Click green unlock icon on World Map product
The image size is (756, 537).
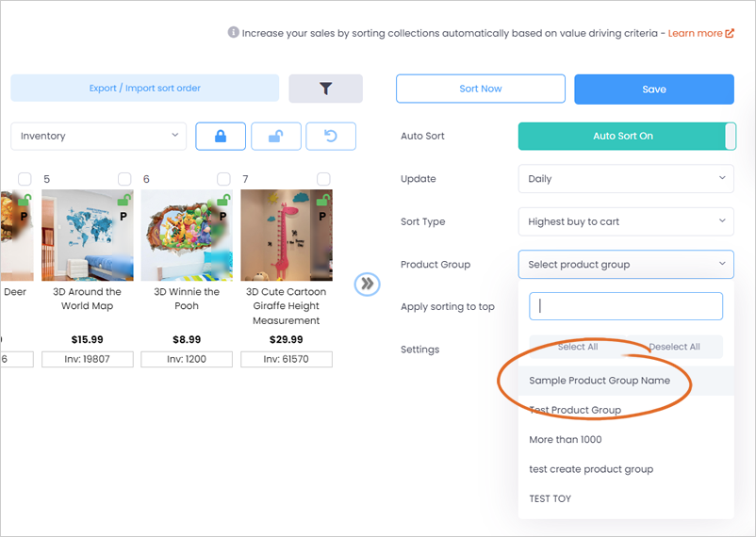tap(123, 199)
